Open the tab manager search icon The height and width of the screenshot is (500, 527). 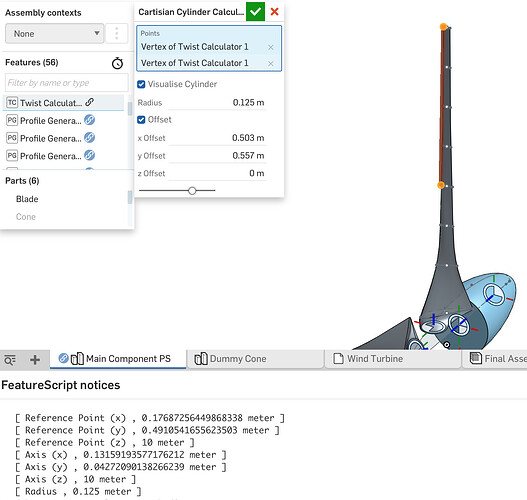coord(10,360)
